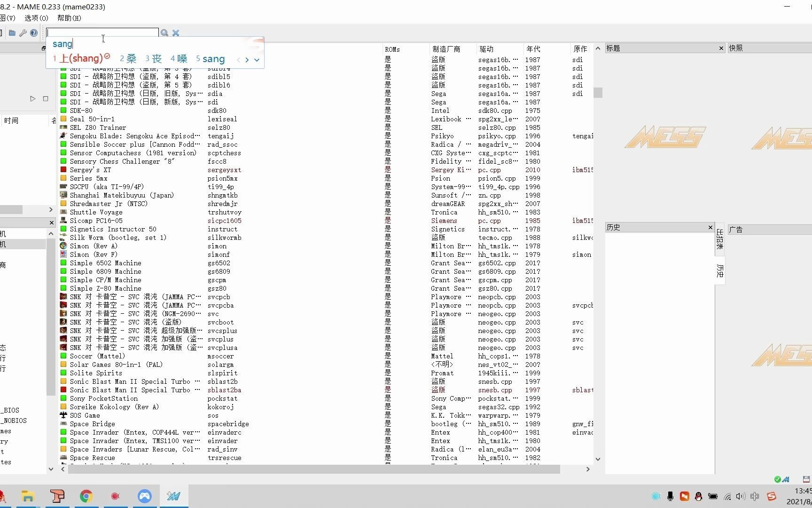Screen dimensions: 812x508
Task: Open the gamepad app on taskbar
Action: click(x=144, y=496)
